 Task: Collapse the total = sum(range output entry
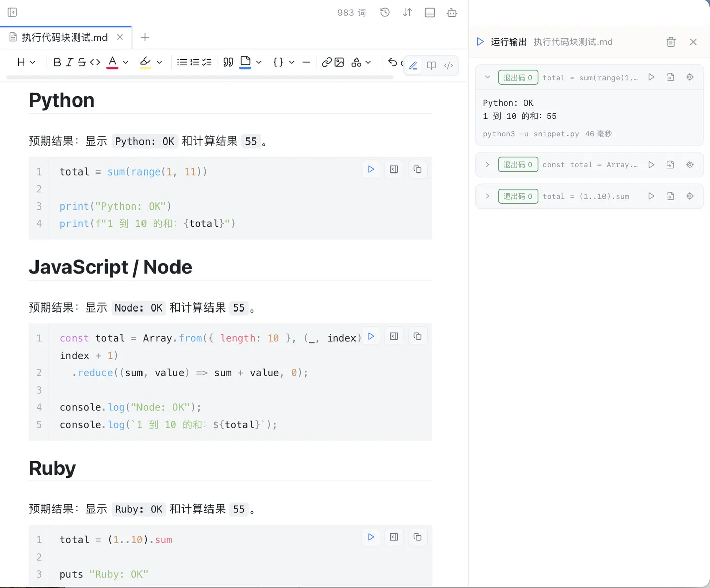(x=487, y=77)
